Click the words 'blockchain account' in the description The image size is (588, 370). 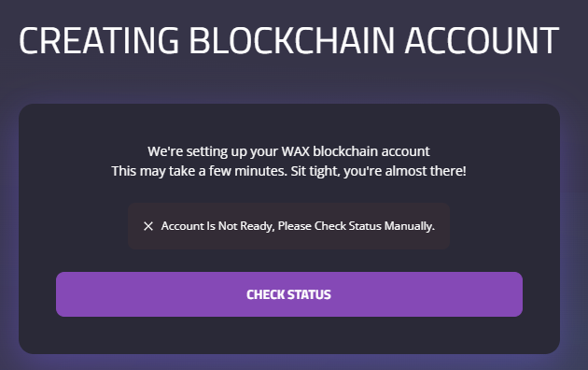(371, 151)
